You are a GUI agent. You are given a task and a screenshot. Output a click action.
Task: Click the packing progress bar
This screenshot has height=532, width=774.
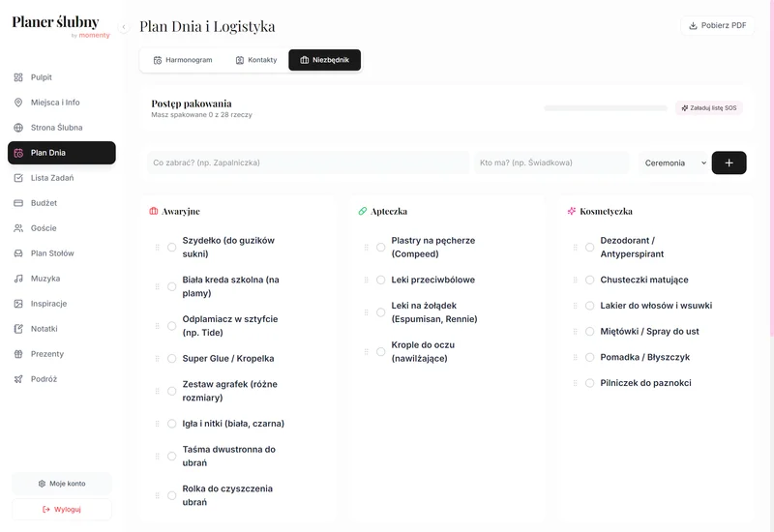click(x=606, y=108)
